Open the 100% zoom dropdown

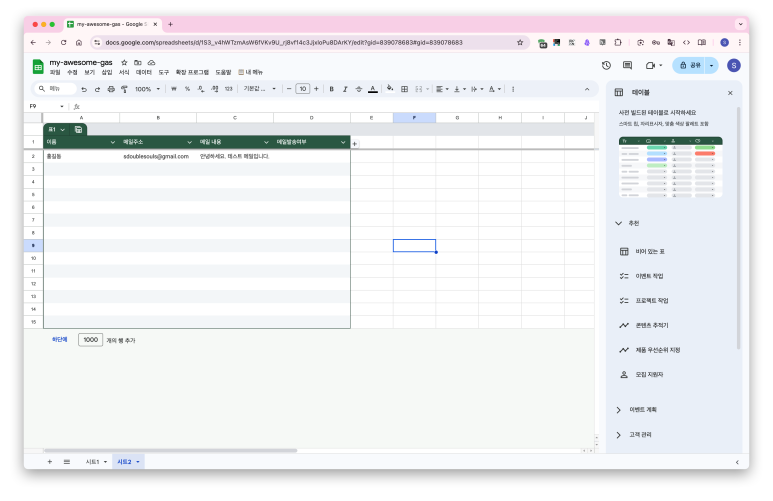click(148, 89)
